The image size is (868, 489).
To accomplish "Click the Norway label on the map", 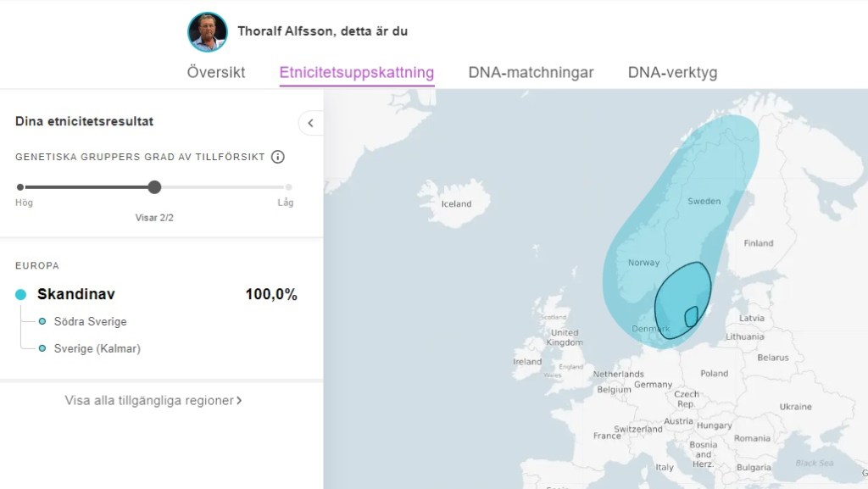I will click(643, 263).
